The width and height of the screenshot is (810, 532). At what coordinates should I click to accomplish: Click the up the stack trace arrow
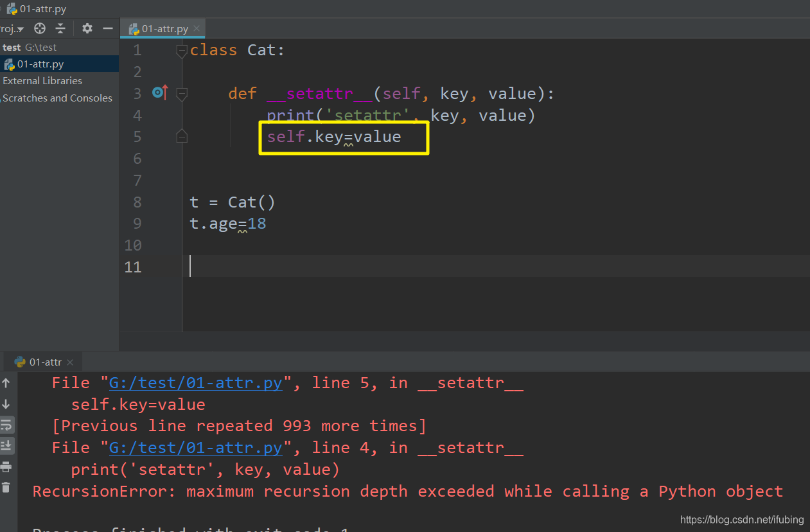tap(6, 383)
